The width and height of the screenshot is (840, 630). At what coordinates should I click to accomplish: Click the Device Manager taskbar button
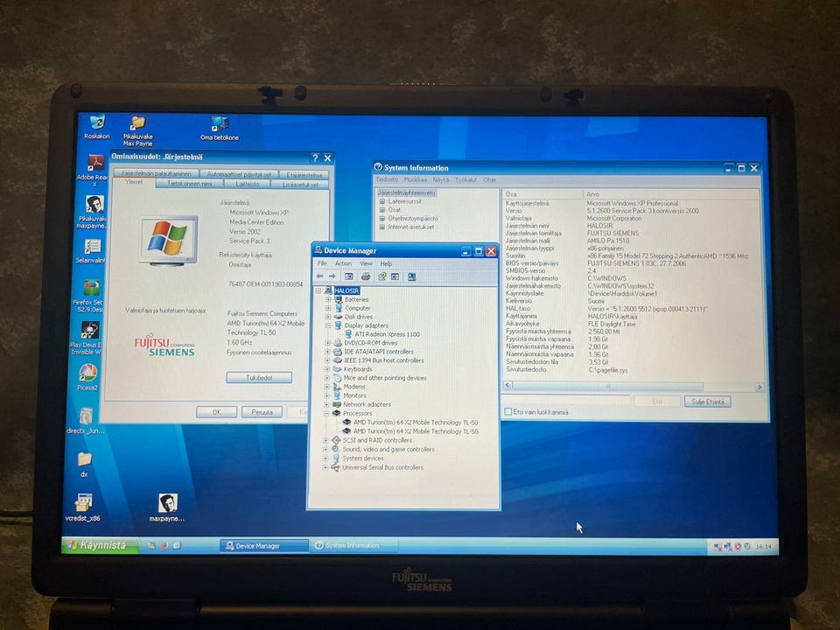point(263,546)
